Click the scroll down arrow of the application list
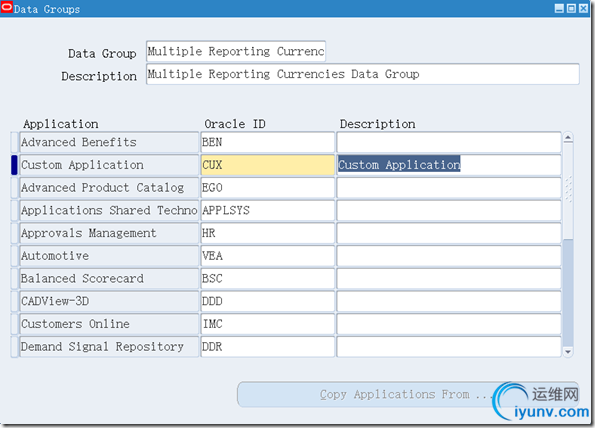The height and width of the screenshot is (428, 595). tap(568, 352)
